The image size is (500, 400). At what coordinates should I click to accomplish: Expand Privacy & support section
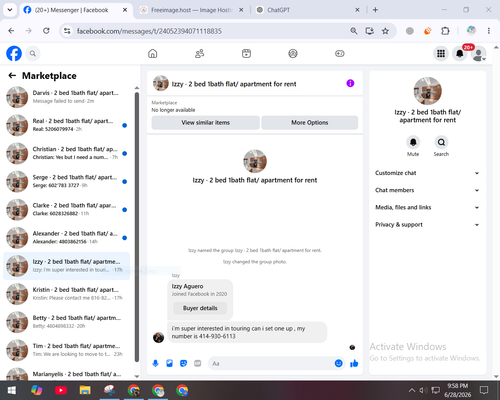click(x=427, y=224)
